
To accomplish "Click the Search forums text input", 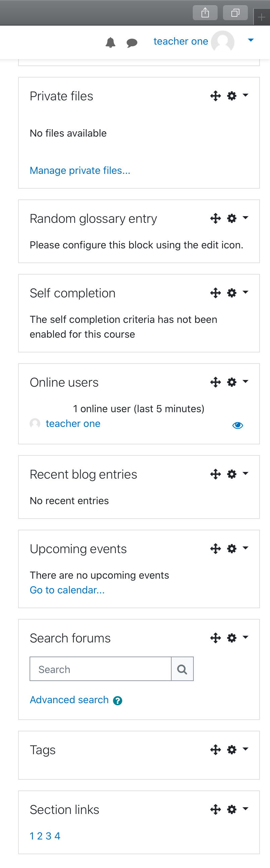I will click(100, 669).
